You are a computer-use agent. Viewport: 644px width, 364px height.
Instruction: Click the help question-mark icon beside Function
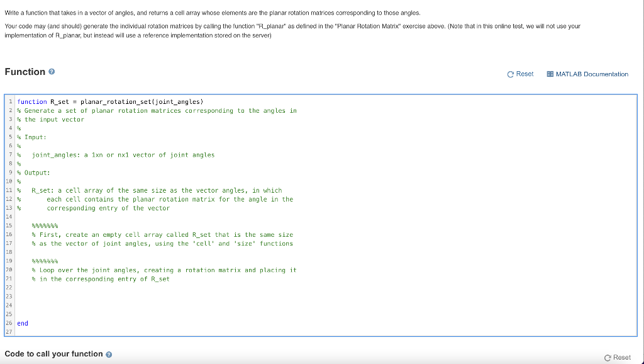(52, 71)
